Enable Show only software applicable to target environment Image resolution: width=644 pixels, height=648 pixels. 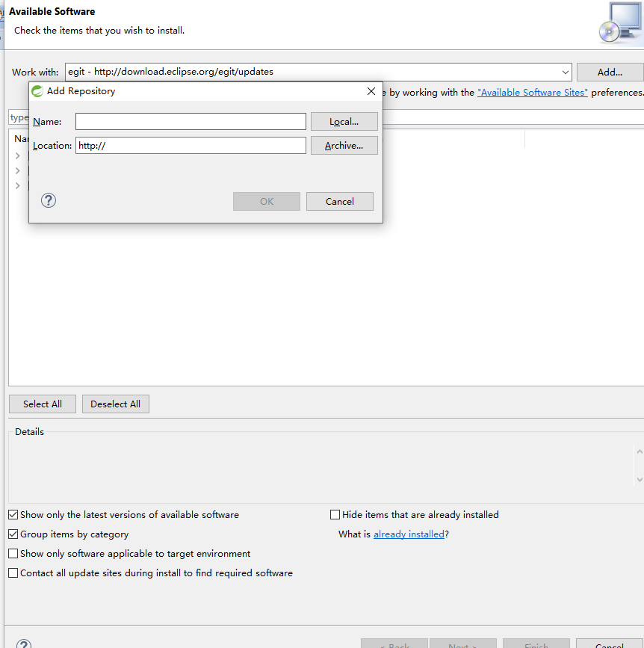click(13, 553)
